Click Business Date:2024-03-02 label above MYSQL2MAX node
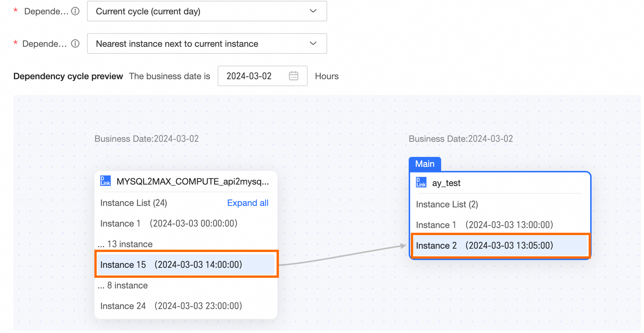644x333 pixels. coord(147,139)
